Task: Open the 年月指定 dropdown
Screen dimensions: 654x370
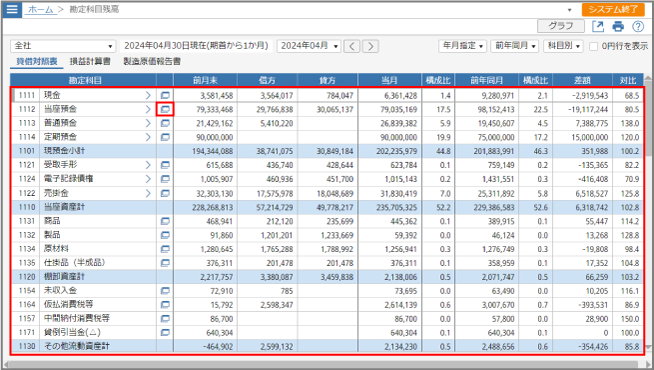Action: (x=463, y=46)
